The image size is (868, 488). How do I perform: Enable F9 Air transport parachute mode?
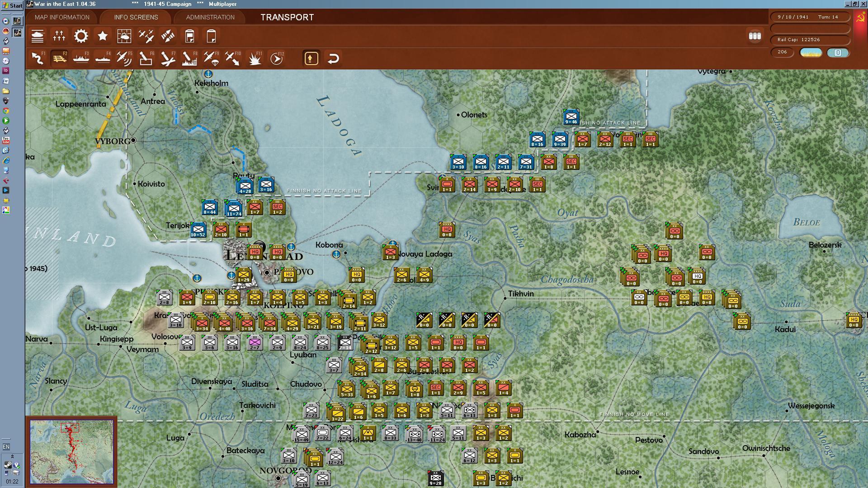point(211,58)
